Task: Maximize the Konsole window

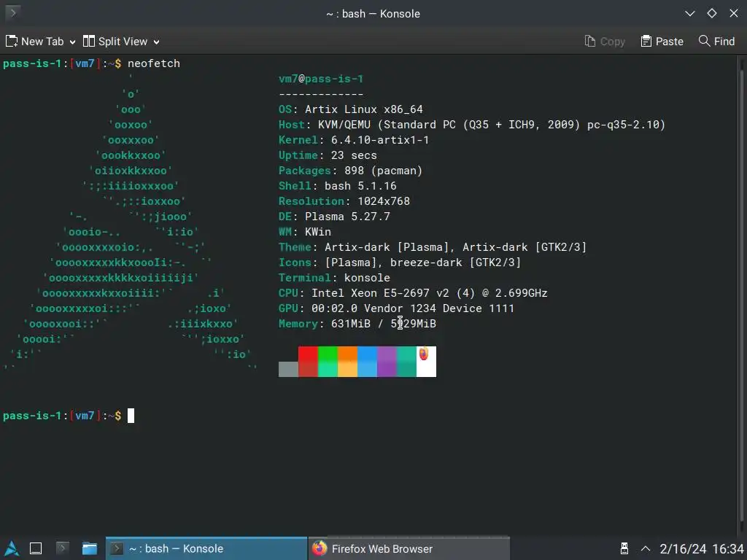Action: tap(712, 13)
